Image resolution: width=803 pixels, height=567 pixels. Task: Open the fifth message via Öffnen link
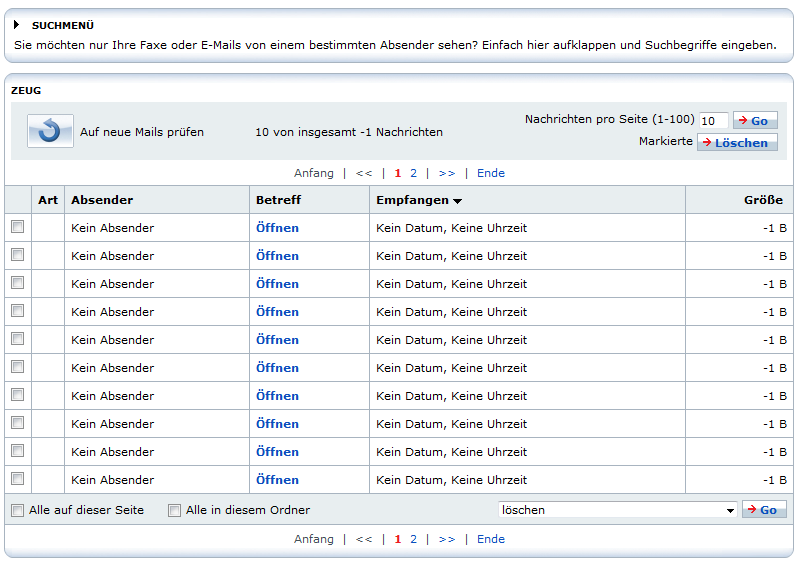(x=277, y=340)
